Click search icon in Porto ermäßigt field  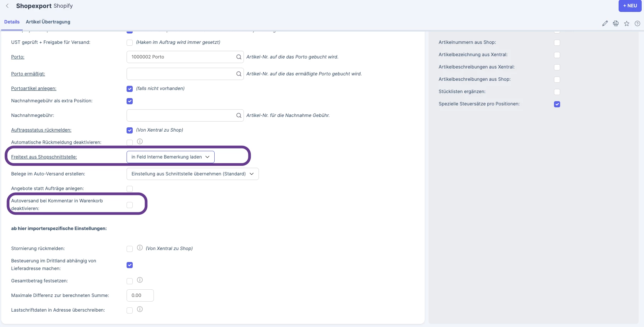[239, 74]
